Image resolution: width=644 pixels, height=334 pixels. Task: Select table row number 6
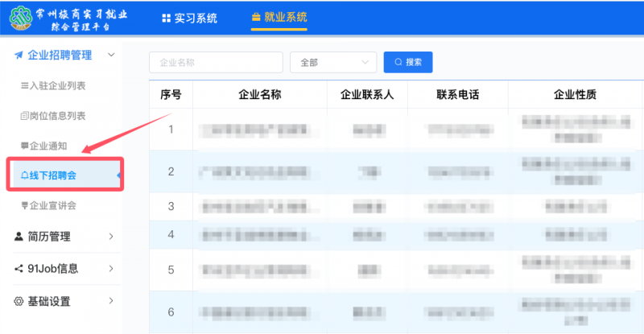point(396,312)
